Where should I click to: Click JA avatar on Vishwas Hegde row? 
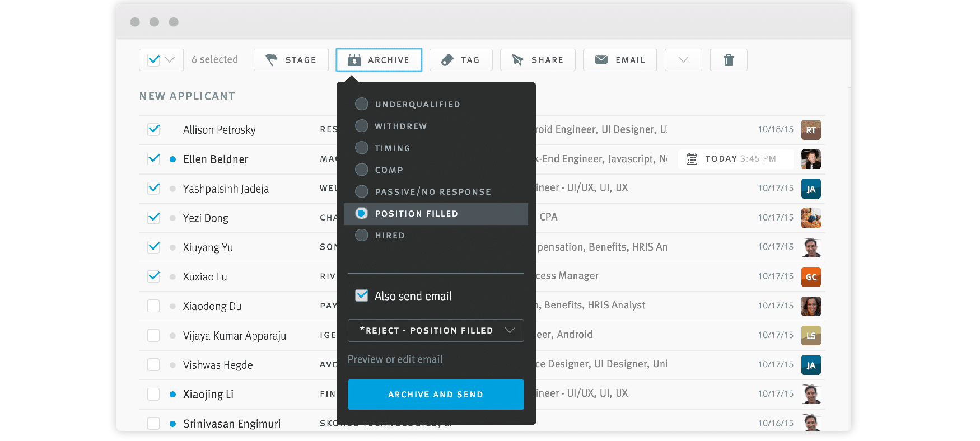tap(811, 365)
